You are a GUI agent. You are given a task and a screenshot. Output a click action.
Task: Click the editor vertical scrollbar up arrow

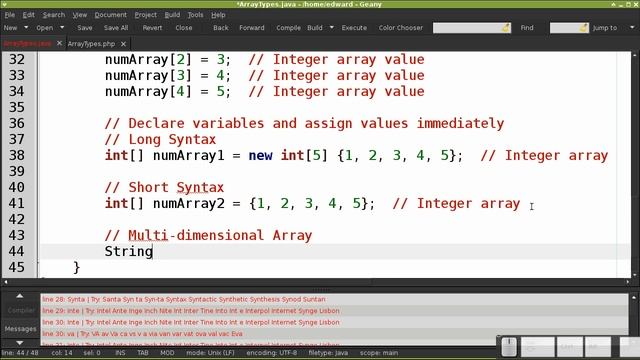tap(635, 55)
